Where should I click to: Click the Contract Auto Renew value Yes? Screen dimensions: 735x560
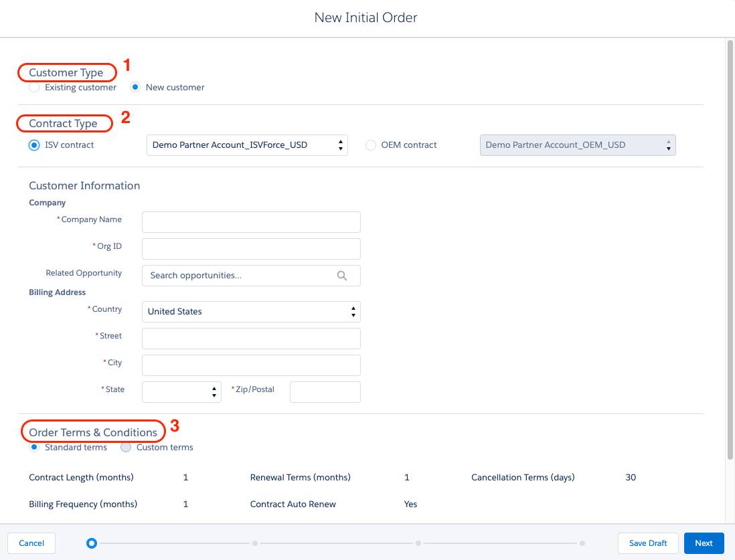[410, 504]
